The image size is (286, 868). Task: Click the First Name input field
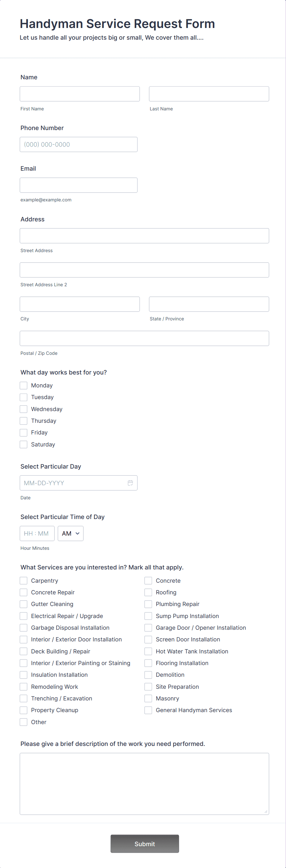click(80, 94)
